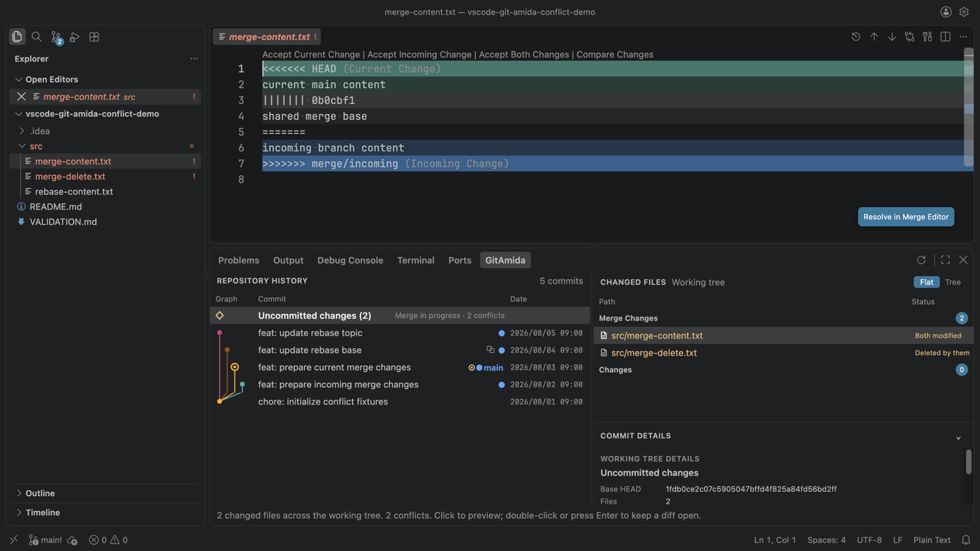This screenshot has width=980, height=551.
Task: Open the Search view icon
Action: [36, 36]
